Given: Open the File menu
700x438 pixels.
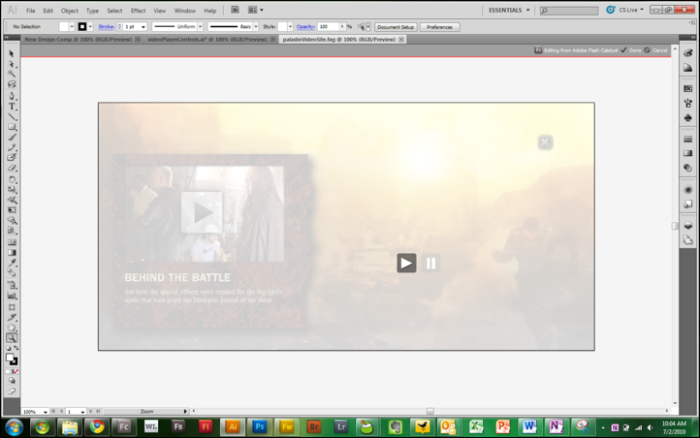Looking at the screenshot, I should tap(30, 11).
